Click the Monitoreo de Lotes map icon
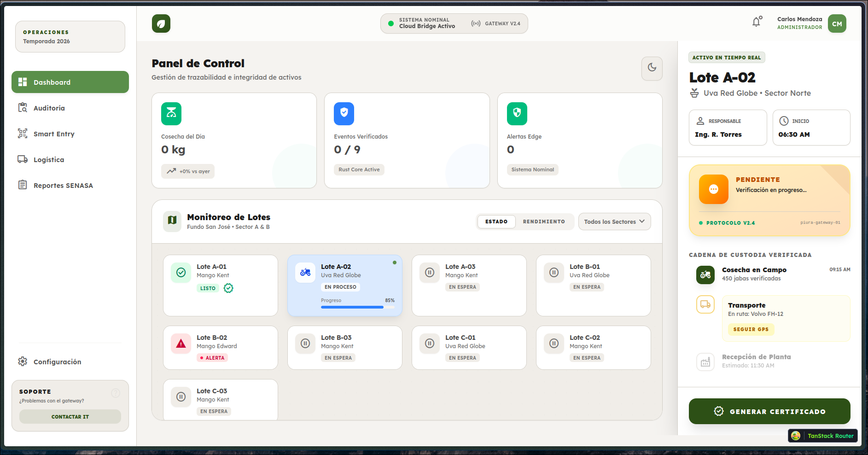This screenshot has width=868, height=455. (172, 221)
